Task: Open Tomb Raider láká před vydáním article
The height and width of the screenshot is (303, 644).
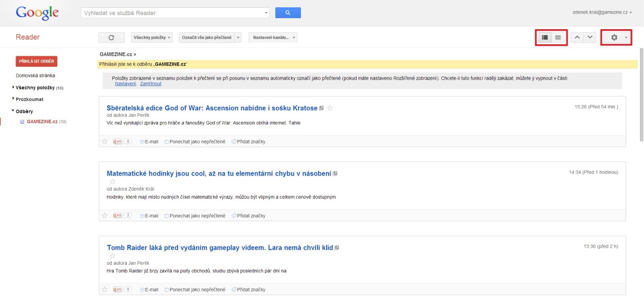Action: 220,248
